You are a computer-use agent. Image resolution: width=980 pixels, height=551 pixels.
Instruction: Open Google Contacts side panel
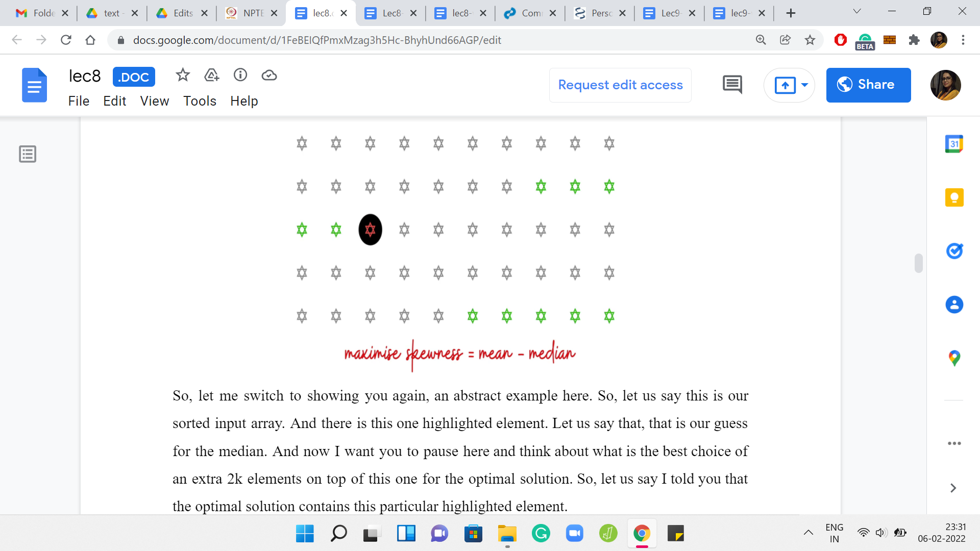coord(953,305)
